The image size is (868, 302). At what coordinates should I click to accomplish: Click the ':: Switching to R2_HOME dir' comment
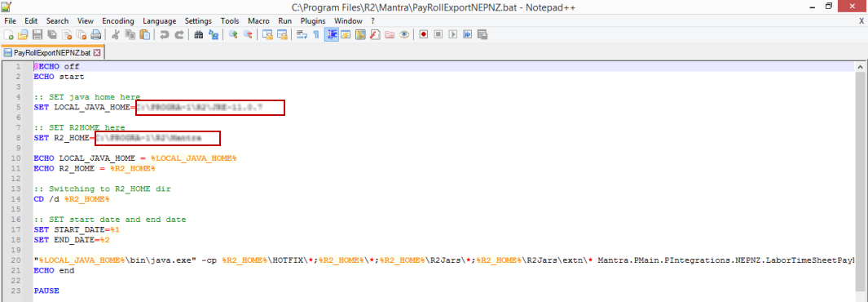point(102,189)
